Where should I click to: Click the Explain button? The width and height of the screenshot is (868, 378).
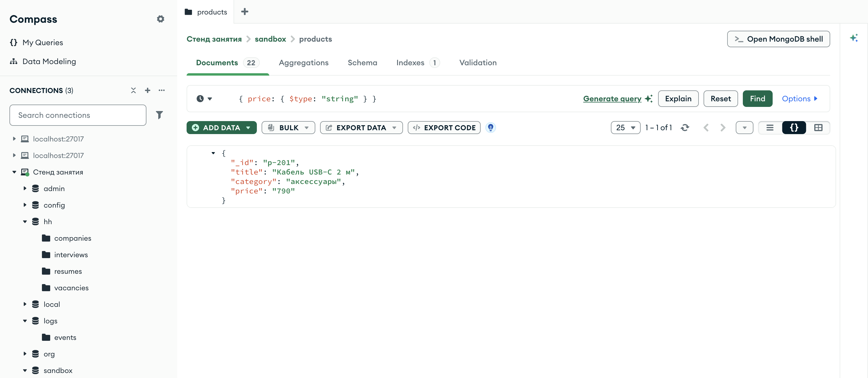678,99
